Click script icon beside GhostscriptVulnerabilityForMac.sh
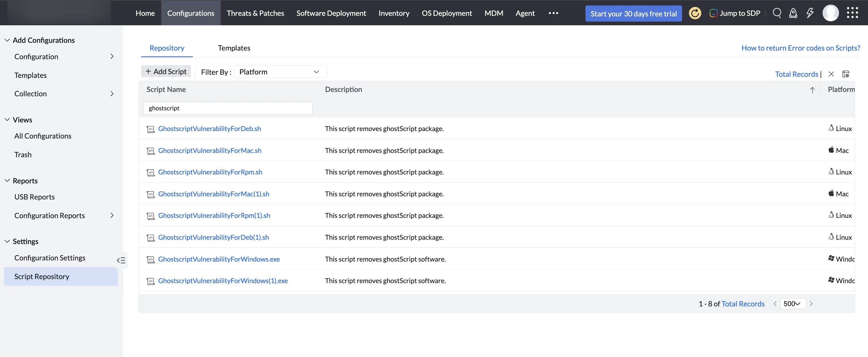 point(151,151)
